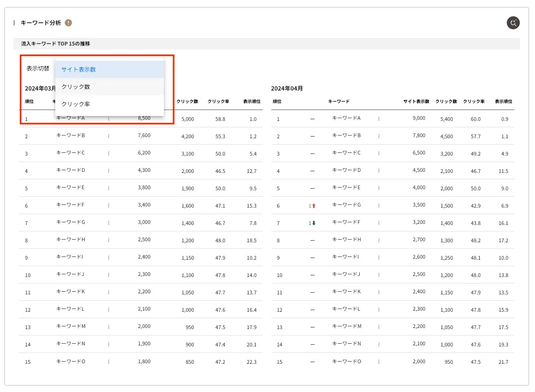Viewport: 535px width, 392px height.
Task: Click the rank-up arrow for April キーワードG
Action: click(x=314, y=206)
